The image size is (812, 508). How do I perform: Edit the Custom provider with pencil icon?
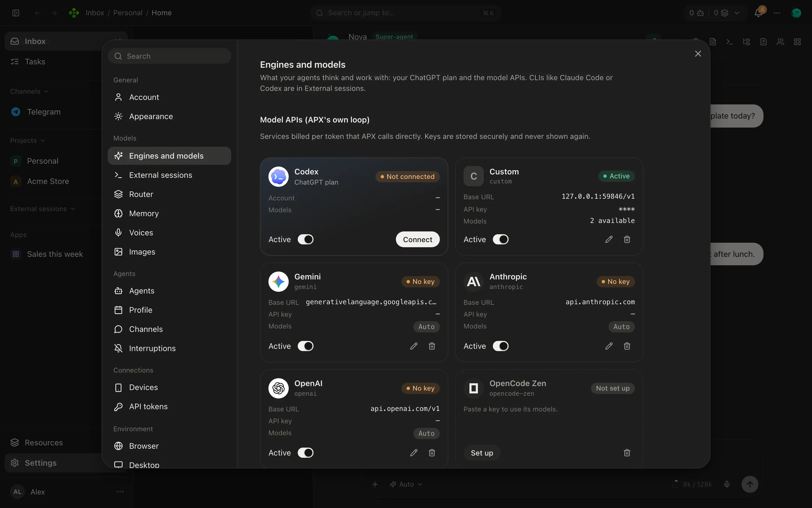pyautogui.click(x=609, y=239)
